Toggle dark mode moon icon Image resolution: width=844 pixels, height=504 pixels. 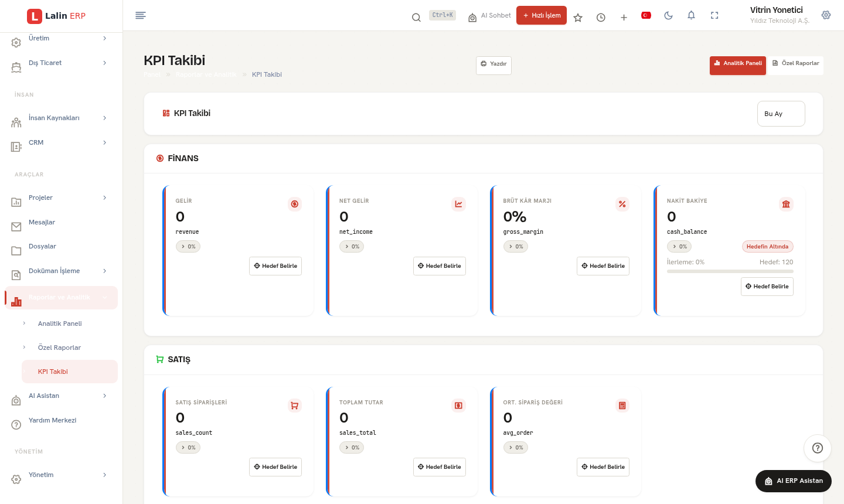tap(669, 15)
